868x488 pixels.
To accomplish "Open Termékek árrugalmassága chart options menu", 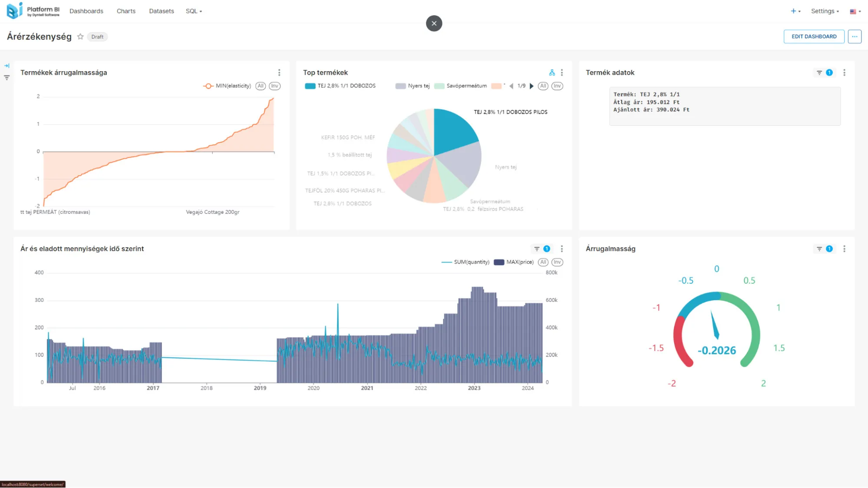I will [x=279, y=73].
